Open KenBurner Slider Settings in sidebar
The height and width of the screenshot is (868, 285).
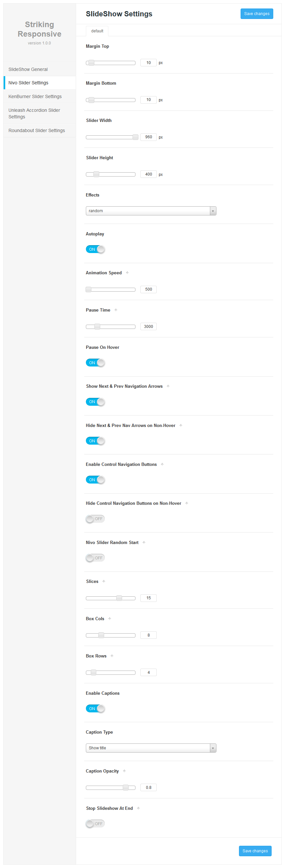35,96
